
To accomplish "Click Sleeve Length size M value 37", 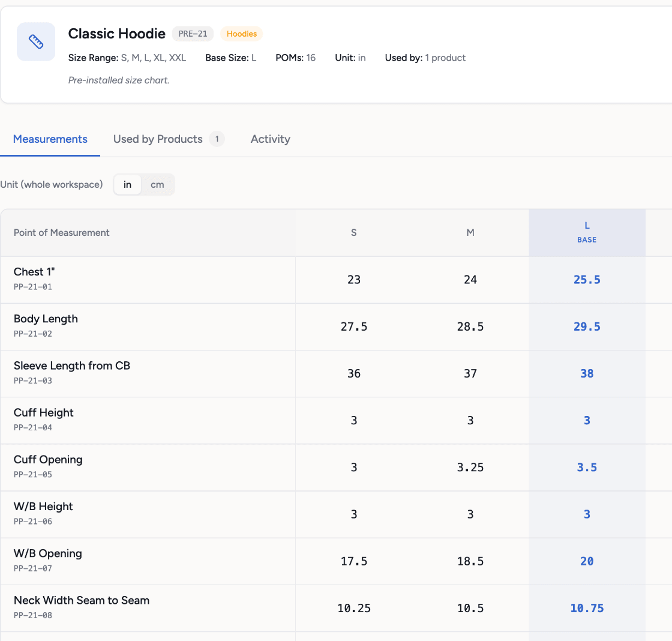I will 470,373.
